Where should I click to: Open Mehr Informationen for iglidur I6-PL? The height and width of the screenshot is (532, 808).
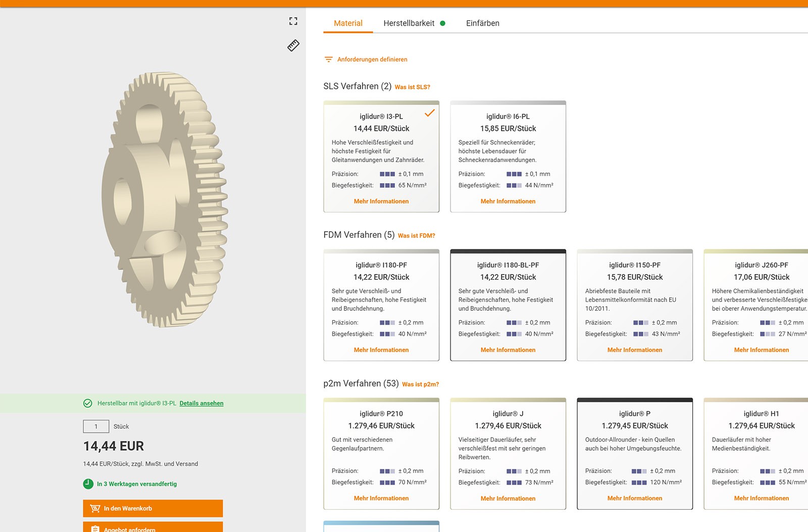[x=508, y=201]
